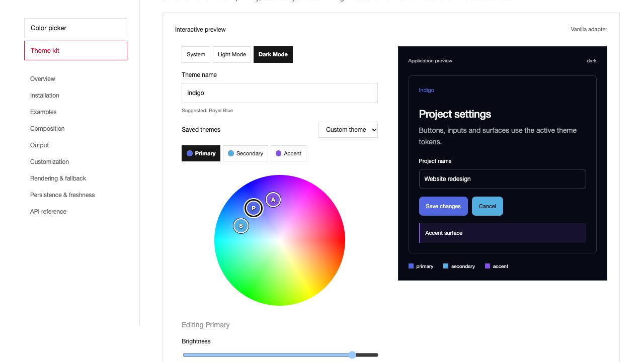Viewport: 644px width, 362px height.
Task: Click the Cancel button in preview
Action: tap(488, 206)
